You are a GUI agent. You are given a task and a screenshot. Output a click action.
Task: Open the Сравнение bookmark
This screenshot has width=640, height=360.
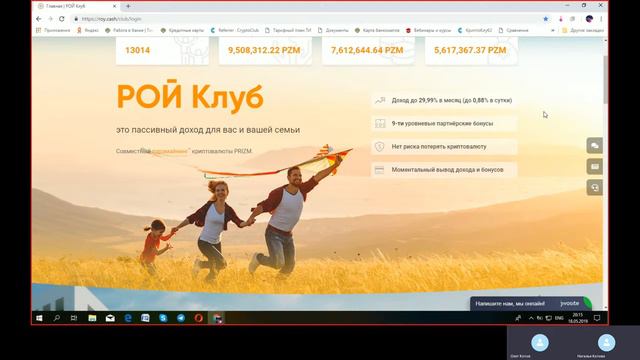tap(513, 30)
